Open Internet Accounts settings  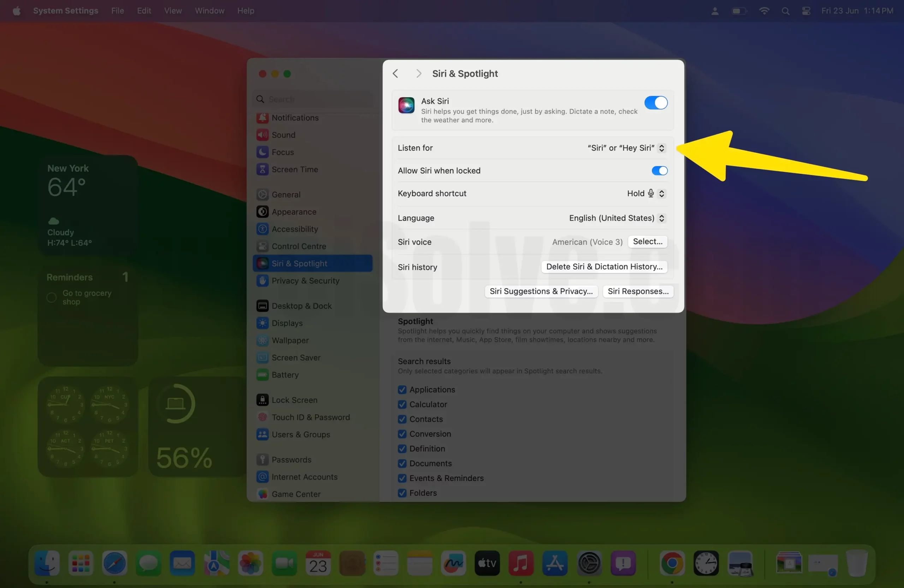(x=312, y=477)
